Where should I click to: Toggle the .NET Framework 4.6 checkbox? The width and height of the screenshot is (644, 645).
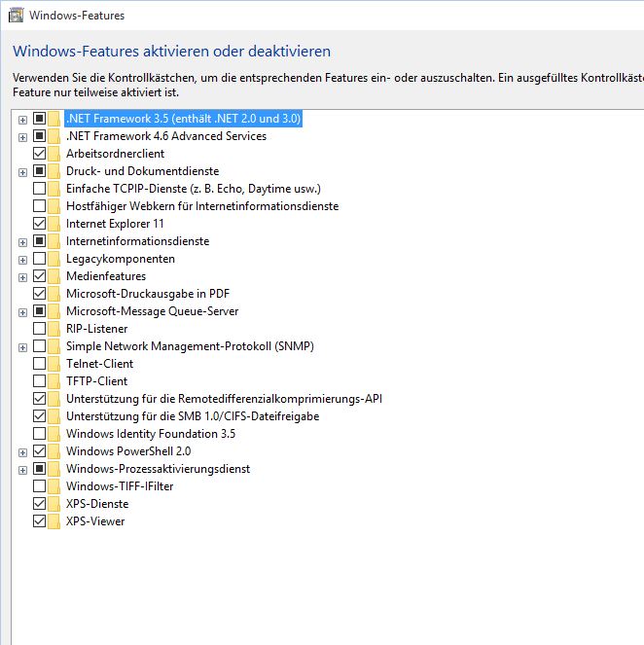(x=40, y=135)
